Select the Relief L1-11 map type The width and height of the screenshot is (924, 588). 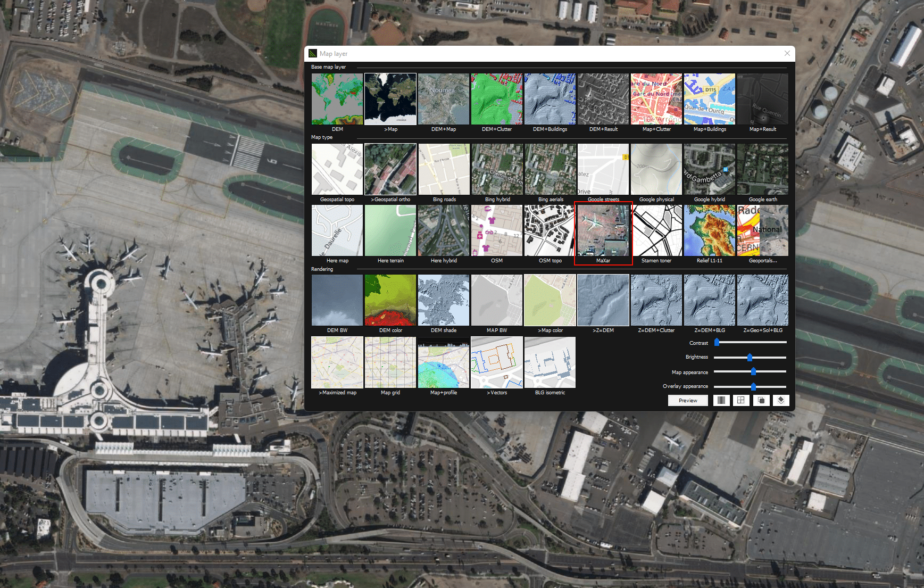click(x=709, y=230)
